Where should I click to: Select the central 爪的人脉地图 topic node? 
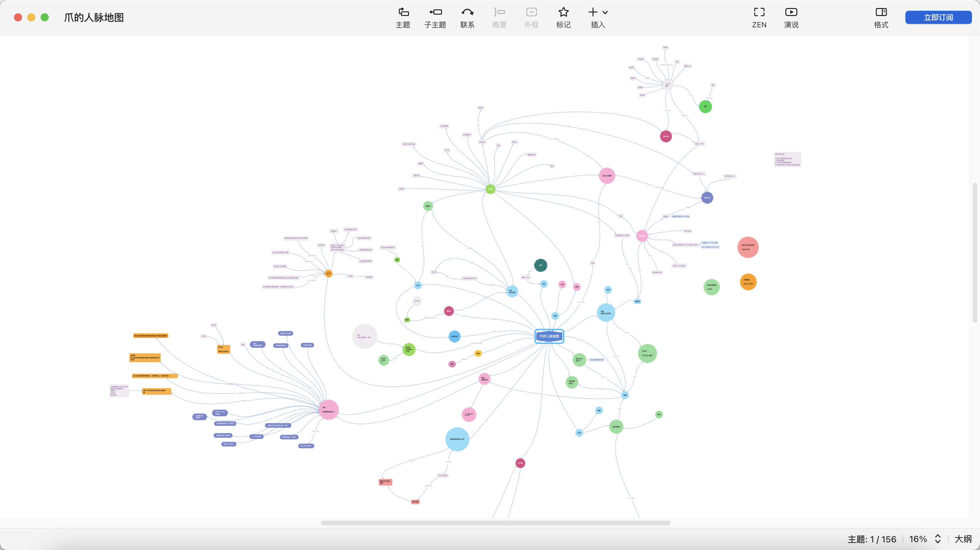[549, 336]
